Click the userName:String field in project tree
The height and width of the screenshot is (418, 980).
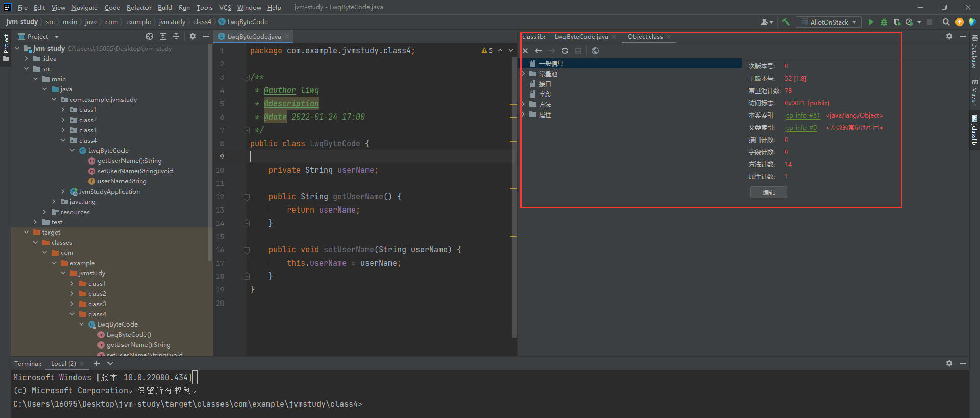click(x=122, y=181)
